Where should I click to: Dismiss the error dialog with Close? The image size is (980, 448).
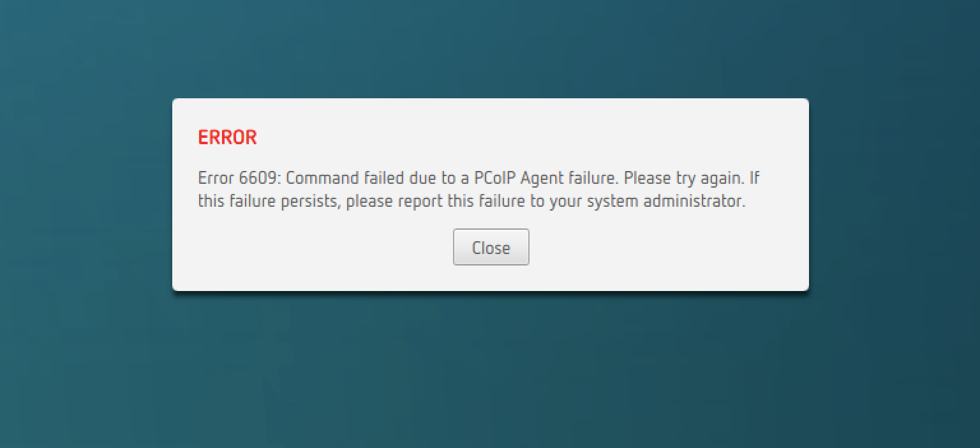tap(491, 247)
